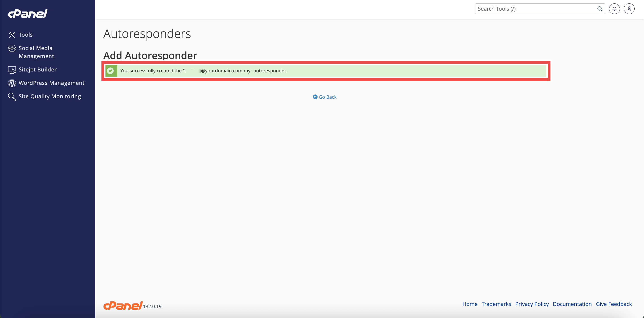The image size is (644, 318).
Task: Click the Go Back link
Action: click(x=327, y=97)
